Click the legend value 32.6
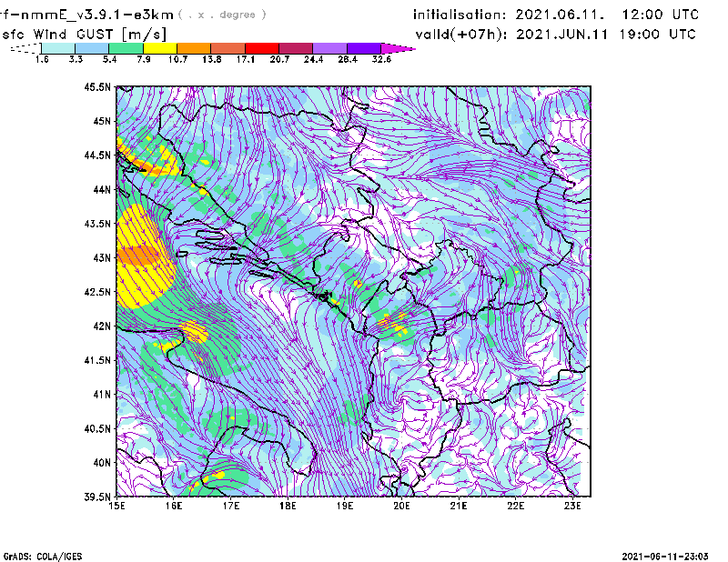The height and width of the screenshot is (562, 728). 381,59
